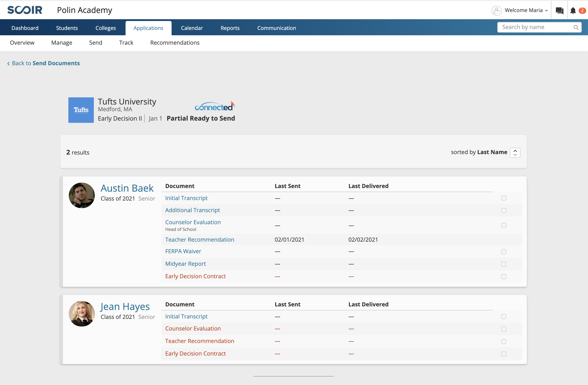
Task: Click the 2 results count
Action: (x=78, y=152)
